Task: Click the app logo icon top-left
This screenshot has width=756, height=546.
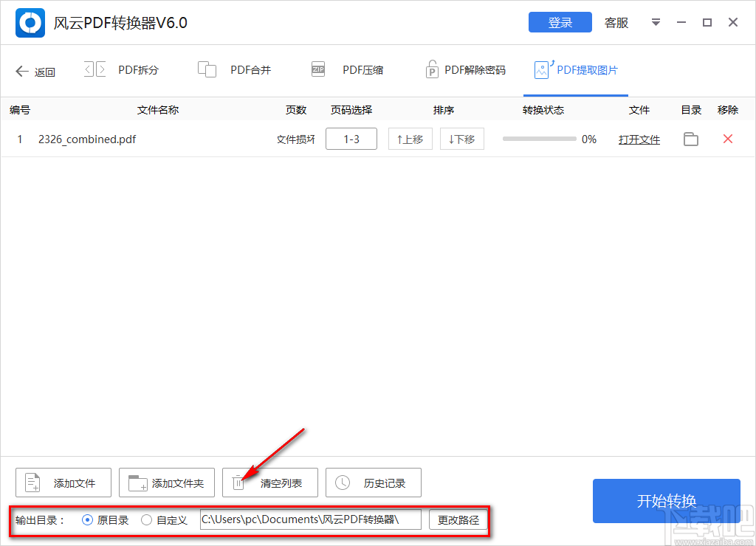Action: pos(30,22)
